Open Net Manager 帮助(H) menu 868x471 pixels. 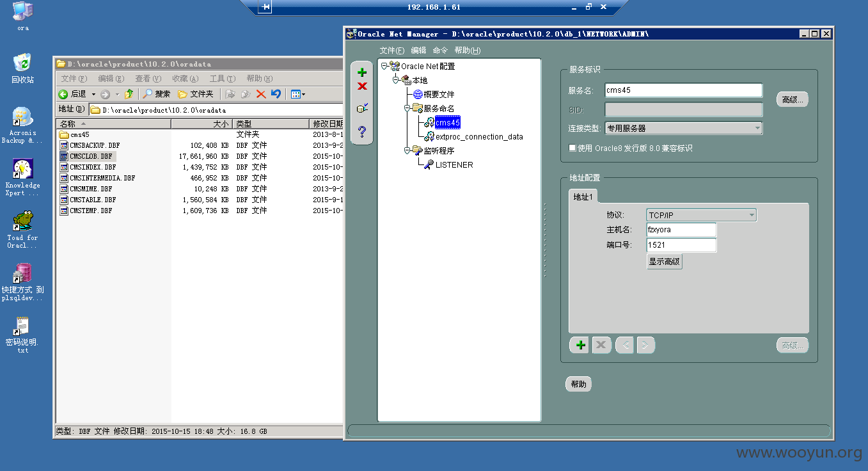(468, 51)
